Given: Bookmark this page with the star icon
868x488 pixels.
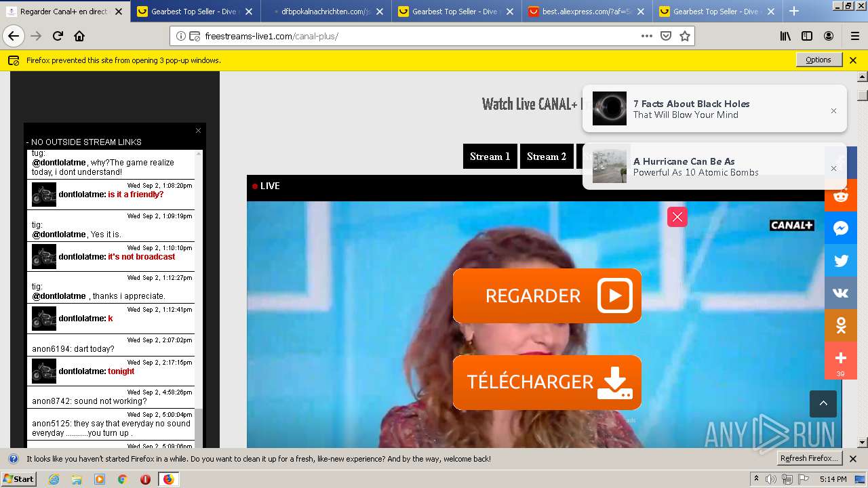Looking at the screenshot, I should [685, 36].
